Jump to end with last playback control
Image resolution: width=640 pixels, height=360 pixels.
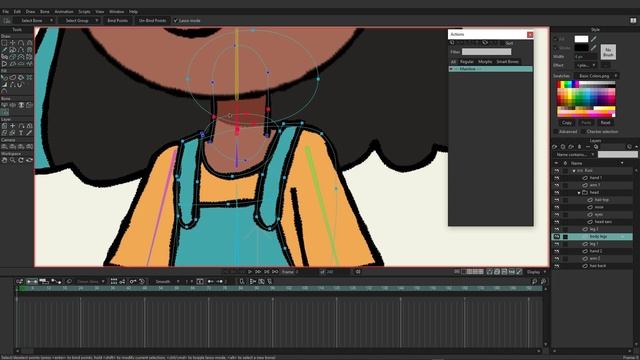click(x=276, y=272)
